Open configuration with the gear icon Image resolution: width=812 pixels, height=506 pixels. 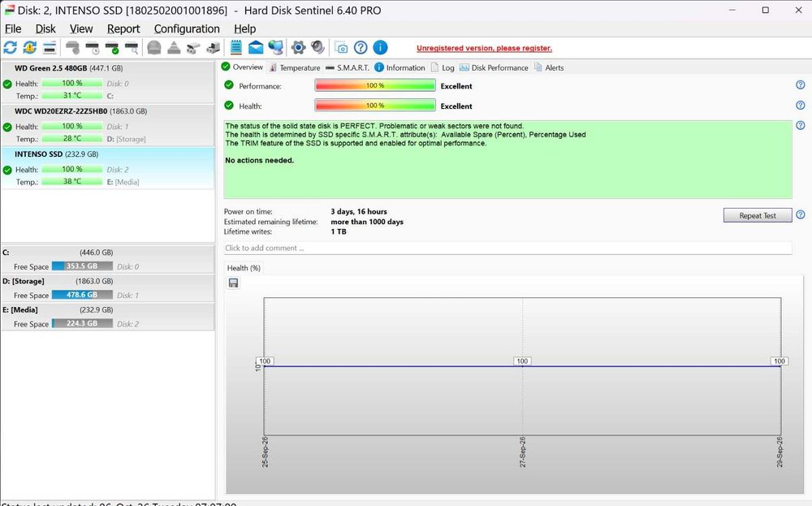click(298, 48)
